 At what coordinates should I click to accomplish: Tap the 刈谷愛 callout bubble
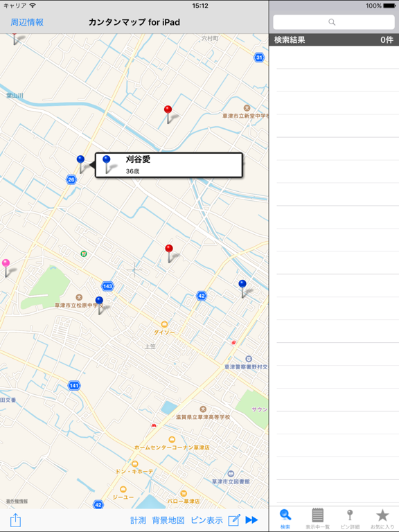[x=169, y=166]
